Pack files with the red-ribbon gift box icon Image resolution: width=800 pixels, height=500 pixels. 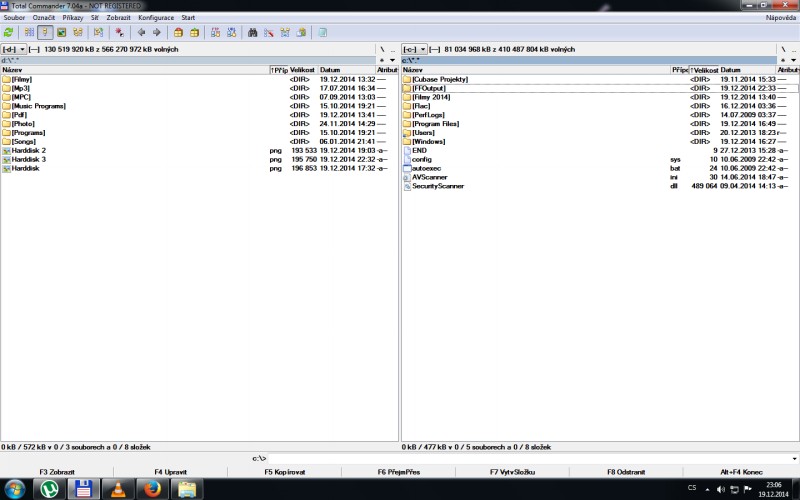[178, 33]
